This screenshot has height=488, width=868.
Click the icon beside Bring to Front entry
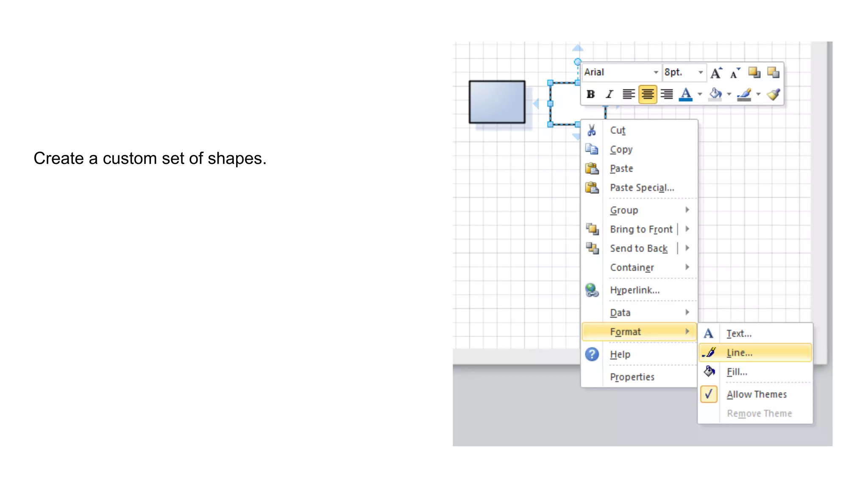592,229
